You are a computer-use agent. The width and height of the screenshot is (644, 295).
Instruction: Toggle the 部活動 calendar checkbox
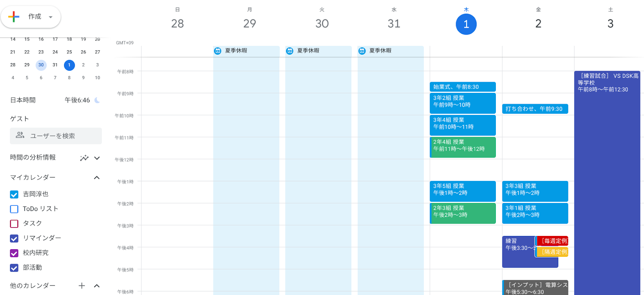click(x=14, y=268)
